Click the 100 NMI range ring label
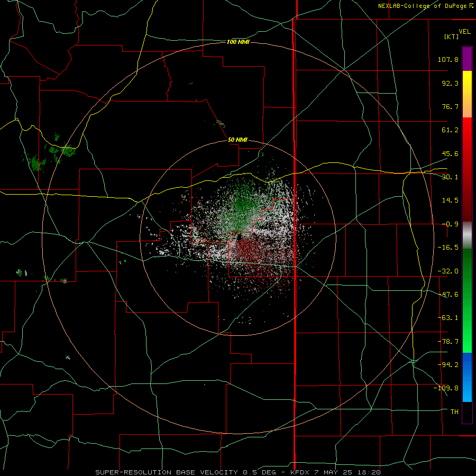Viewport: 476px width, 476px height. pos(238,42)
